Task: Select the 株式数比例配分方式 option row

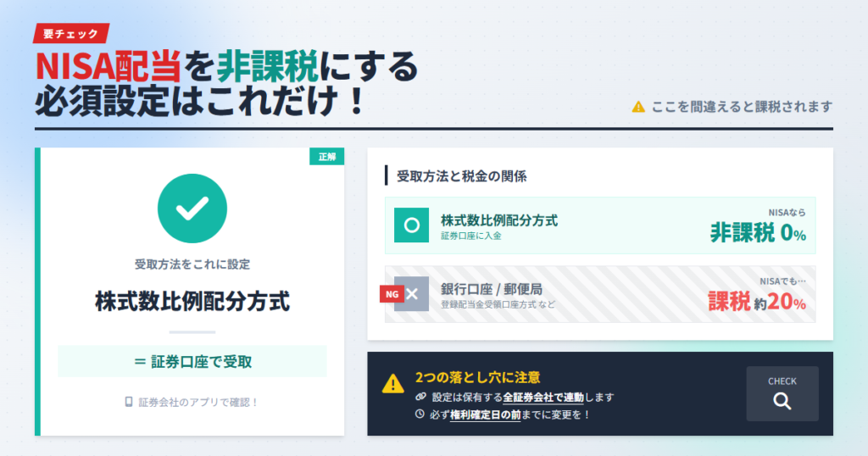Action: click(599, 225)
